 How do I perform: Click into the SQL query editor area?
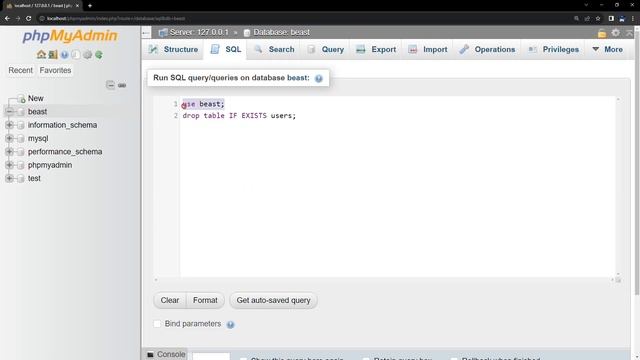[397, 187]
